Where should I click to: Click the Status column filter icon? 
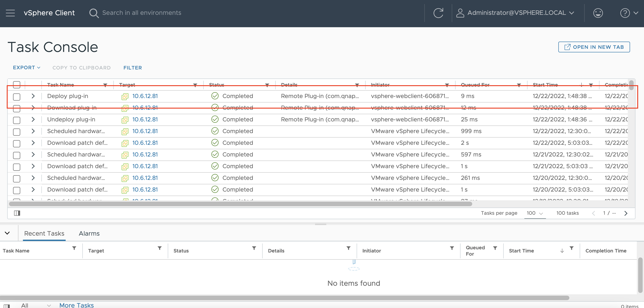click(267, 85)
